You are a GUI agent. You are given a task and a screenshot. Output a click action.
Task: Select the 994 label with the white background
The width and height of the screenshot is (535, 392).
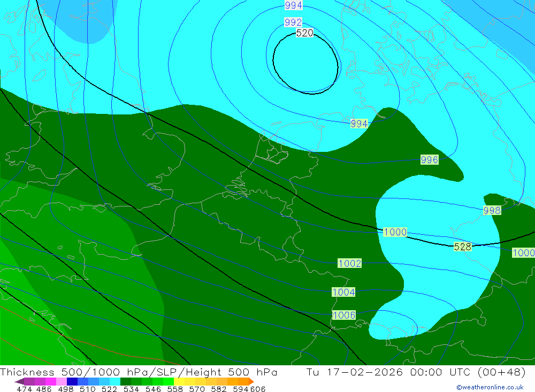tap(293, 5)
